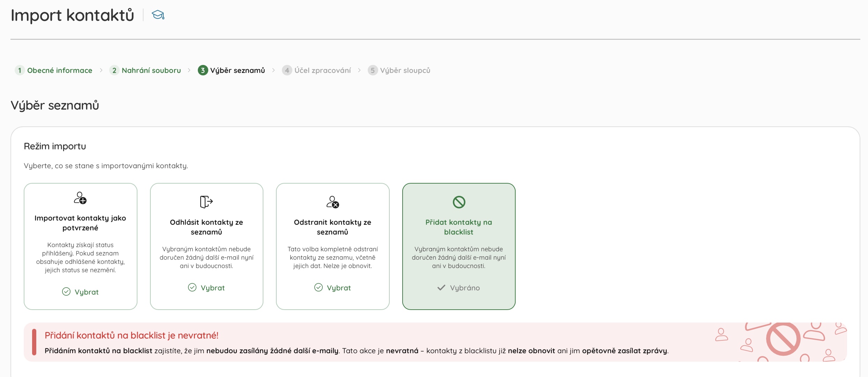Viewport: 868px width, 377px height.
Task: Click the large red ban illustration in warning
Action: [783, 339]
